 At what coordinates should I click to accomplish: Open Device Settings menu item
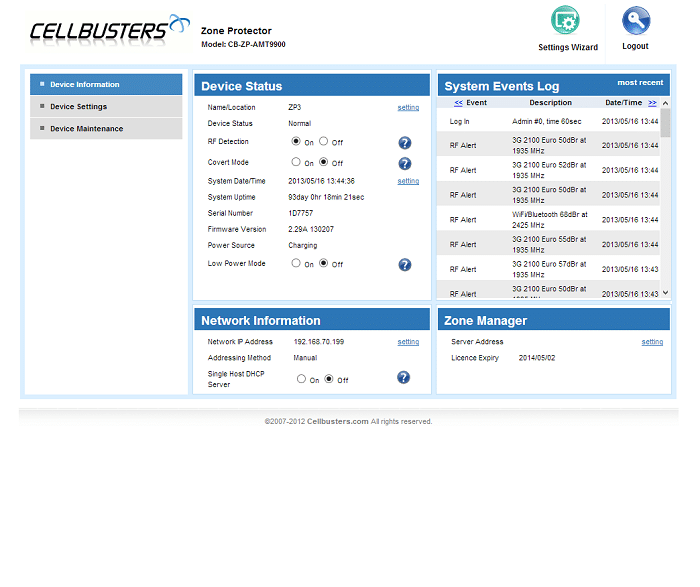pyautogui.click(x=106, y=107)
